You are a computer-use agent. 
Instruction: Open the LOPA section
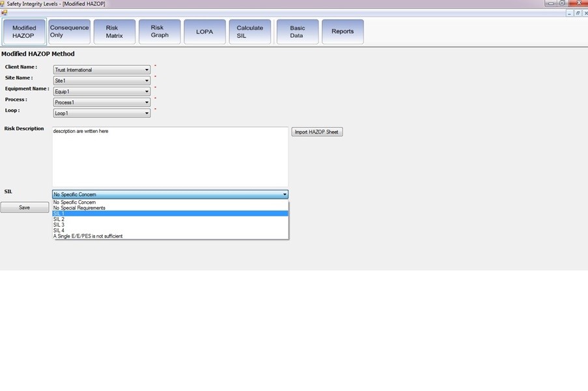point(204,31)
